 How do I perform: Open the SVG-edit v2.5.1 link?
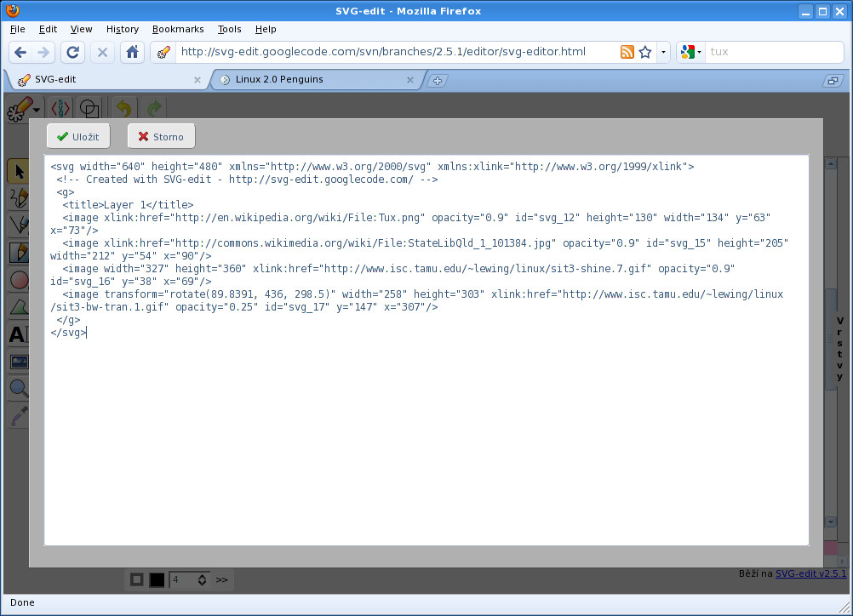tap(810, 573)
